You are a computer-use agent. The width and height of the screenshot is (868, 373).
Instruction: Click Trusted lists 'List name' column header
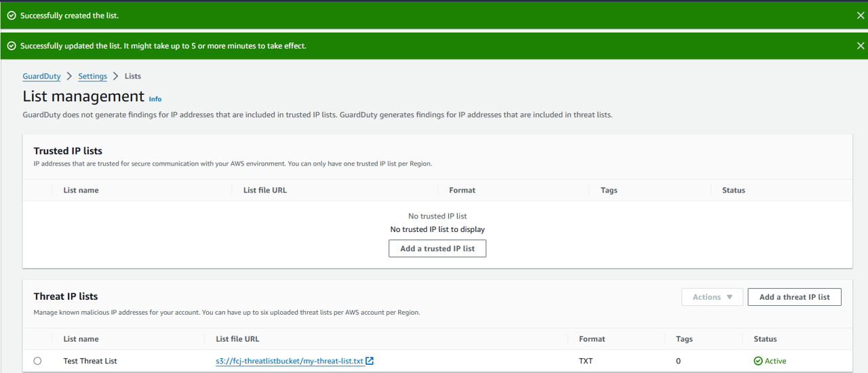pyautogui.click(x=81, y=191)
